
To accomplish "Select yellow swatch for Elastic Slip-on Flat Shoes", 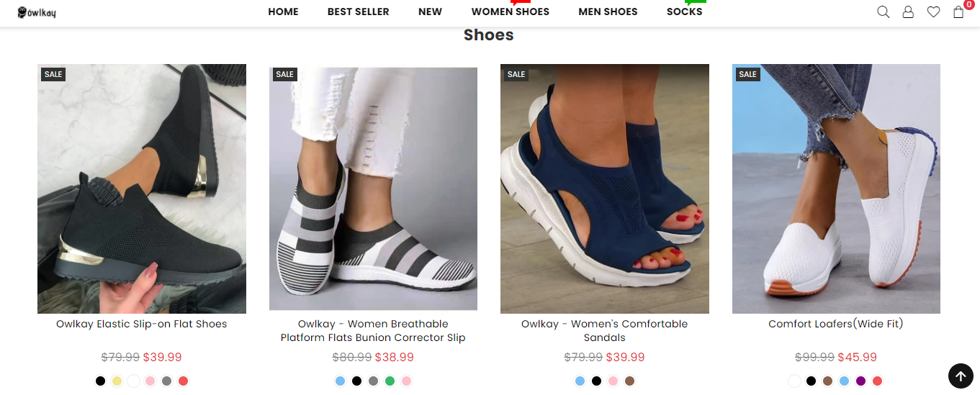I will pos(117,381).
